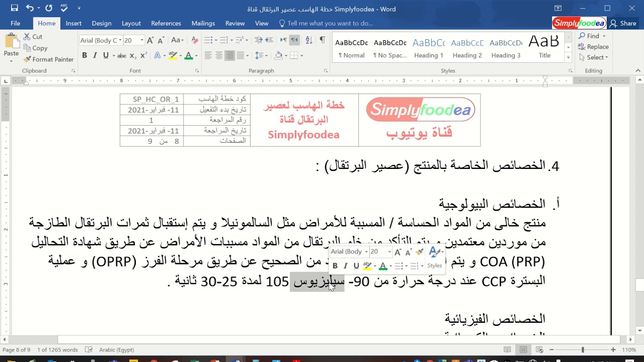Screen dimensions: 644x362
Task: Toggle Italic in the ribbon Font group
Action: (95, 56)
